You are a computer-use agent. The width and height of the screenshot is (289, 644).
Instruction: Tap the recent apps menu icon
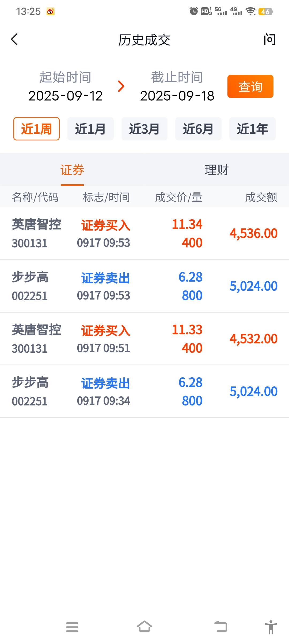coord(72,627)
